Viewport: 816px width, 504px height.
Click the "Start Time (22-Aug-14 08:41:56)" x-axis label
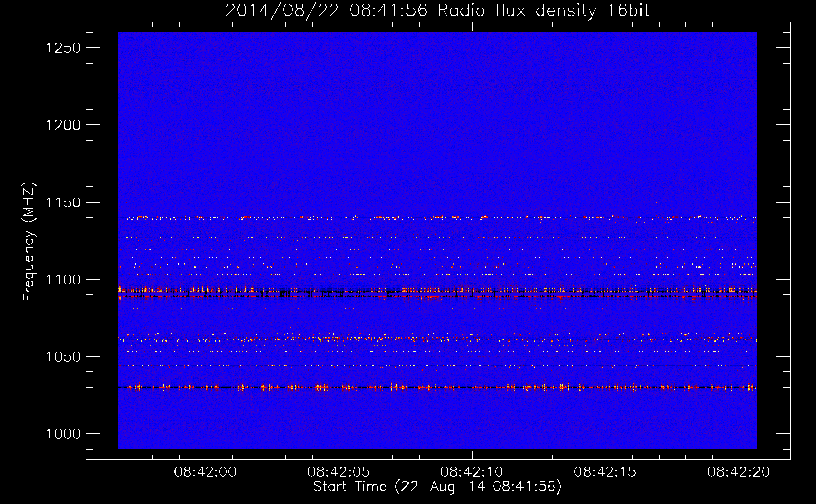coord(437,487)
